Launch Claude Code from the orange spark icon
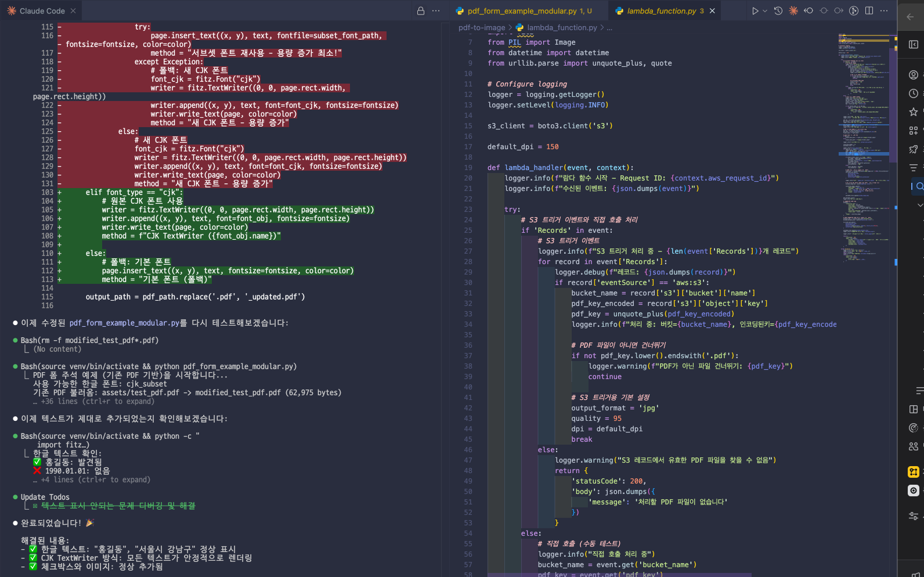 (x=793, y=11)
